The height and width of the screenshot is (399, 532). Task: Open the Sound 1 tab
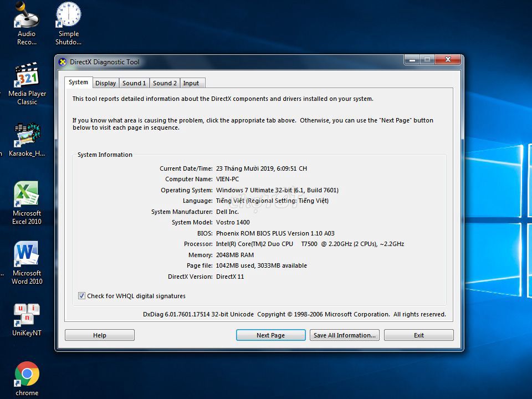pyautogui.click(x=134, y=83)
